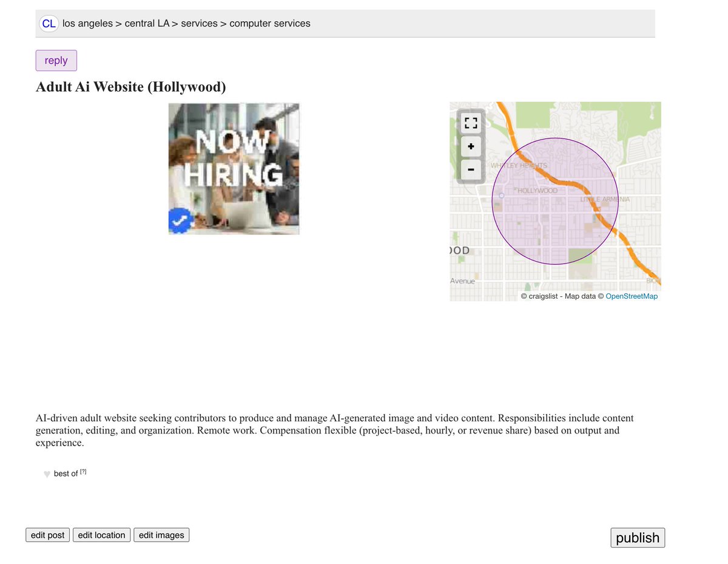The image size is (728, 564).
Task: Click the CL craigslist logo icon
Action: coord(49,24)
